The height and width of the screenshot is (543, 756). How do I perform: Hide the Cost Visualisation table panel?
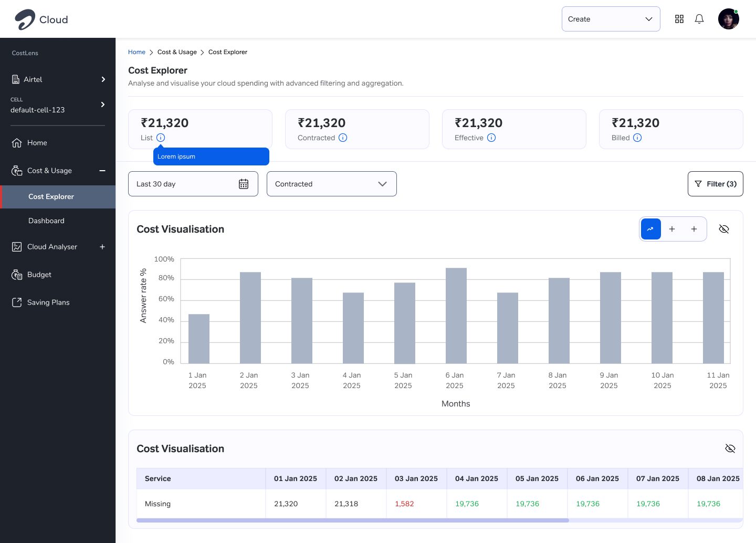(x=730, y=448)
